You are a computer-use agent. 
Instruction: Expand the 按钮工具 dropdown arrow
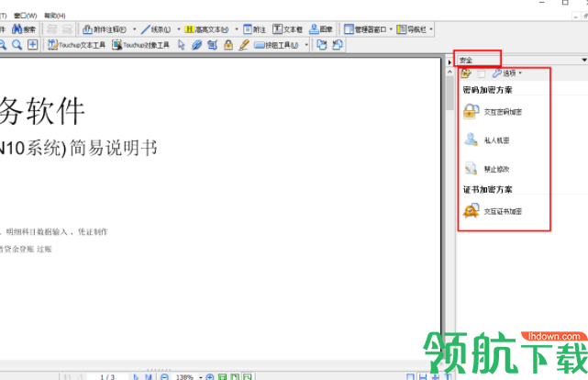coord(306,45)
